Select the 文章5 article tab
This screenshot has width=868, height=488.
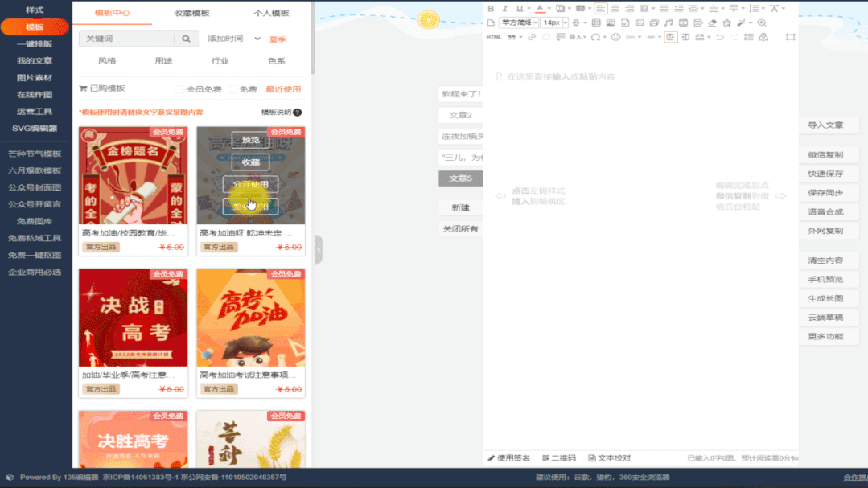click(x=461, y=178)
